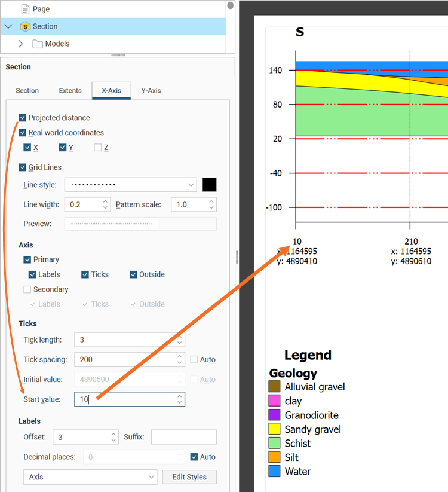Switch to the Extents tab
Image resolution: width=448 pixels, height=492 pixels.
[x=70, y=91]
